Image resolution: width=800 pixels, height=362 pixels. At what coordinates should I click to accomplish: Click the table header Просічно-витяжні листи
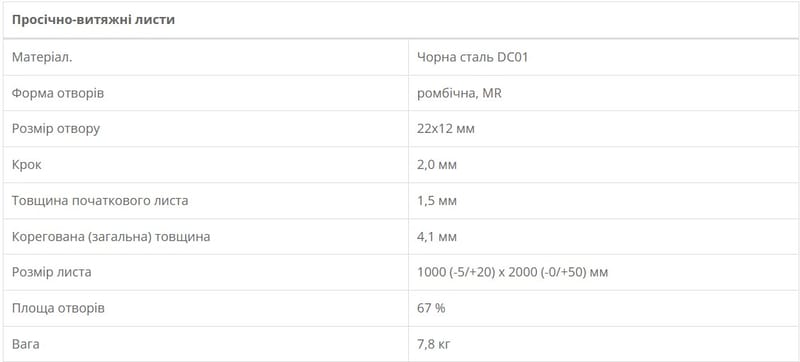click(94, 21)
